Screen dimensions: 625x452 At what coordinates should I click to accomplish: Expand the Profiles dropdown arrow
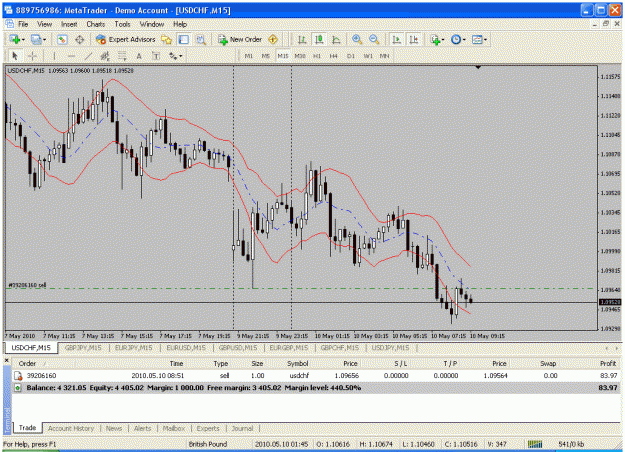[44, 39]
